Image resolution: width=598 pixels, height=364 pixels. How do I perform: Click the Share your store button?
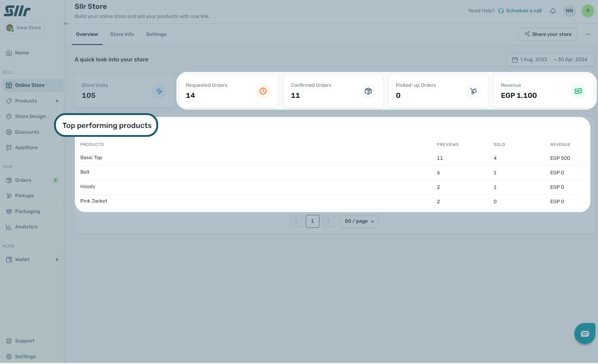tap(547, 34)
